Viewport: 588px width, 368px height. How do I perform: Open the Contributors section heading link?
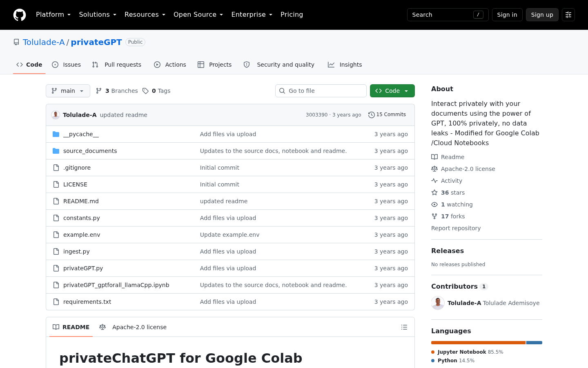(460, 287)
